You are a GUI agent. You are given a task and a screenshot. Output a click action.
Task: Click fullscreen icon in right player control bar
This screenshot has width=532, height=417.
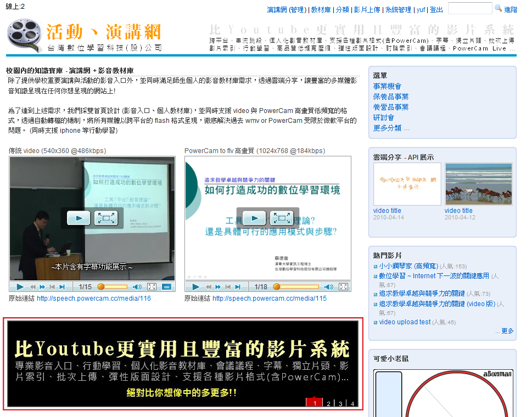pos(343,286)
